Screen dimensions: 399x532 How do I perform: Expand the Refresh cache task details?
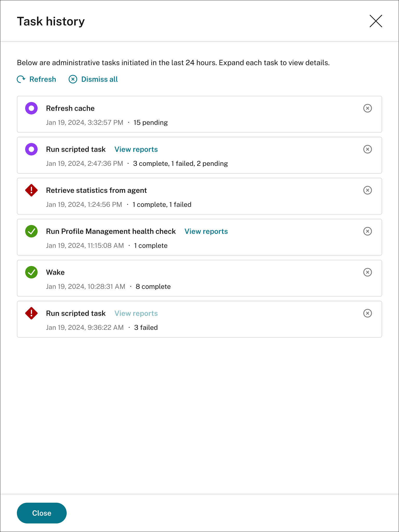click(70, 108)
